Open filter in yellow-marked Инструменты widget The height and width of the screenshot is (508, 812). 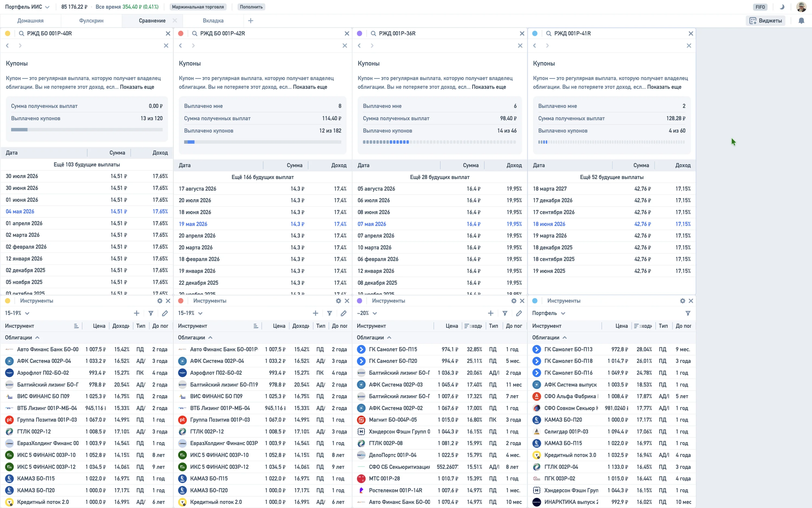151,313
